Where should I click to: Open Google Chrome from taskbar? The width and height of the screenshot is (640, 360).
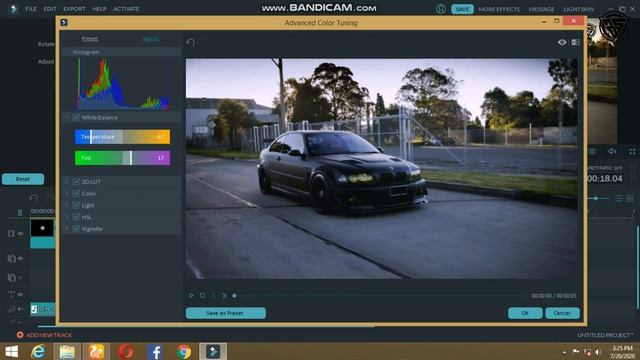click(x=184, y=351)
